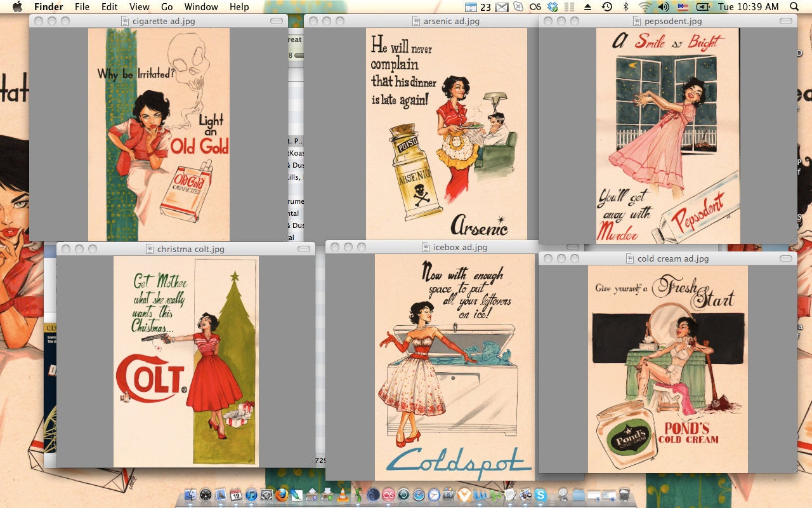This screenshot has height=508, width=812.
Task: Click the Colt Christmas ad image
Action: tap(186, 361)
